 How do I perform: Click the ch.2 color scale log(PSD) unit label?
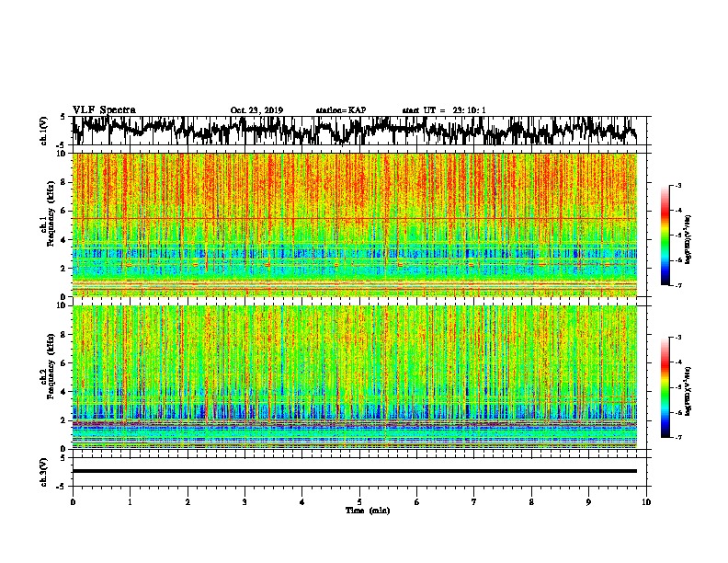688,392
